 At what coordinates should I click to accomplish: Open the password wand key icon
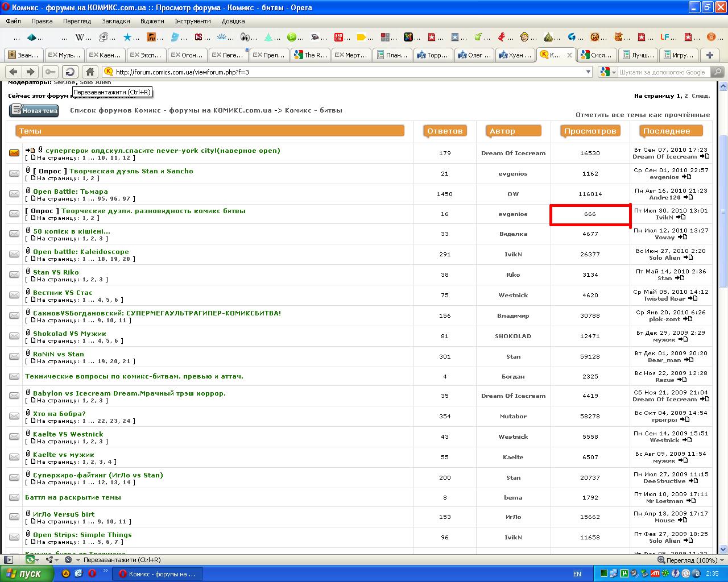pyautogui.click(x=51, y=72)
